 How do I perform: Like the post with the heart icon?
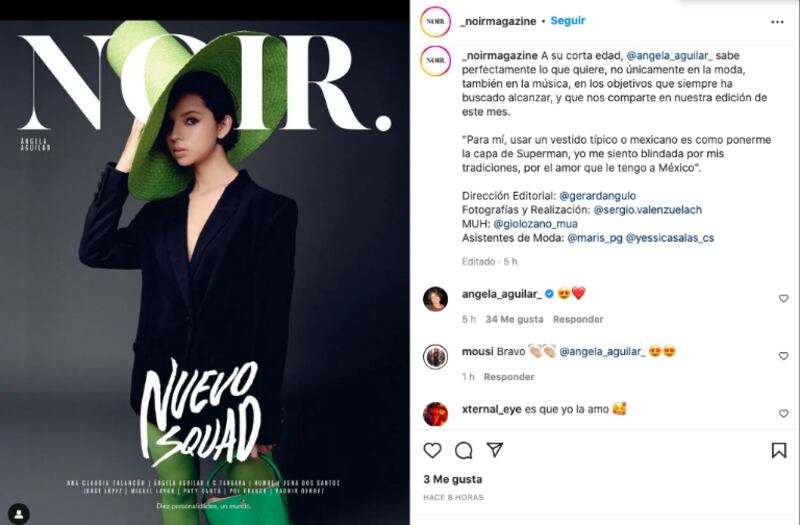click(x=432, y=450)
